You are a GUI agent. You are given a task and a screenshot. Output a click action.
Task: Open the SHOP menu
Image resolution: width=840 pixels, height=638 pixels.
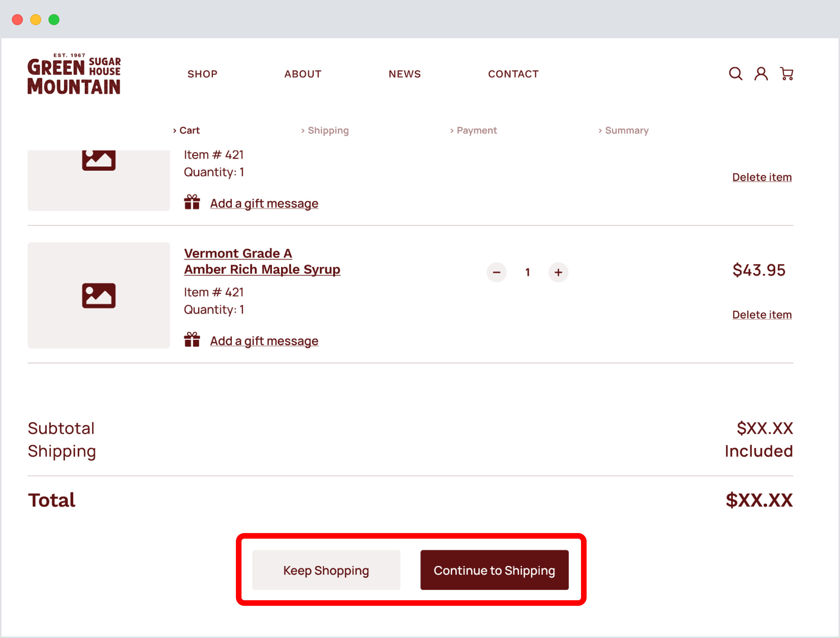[x=203, y=74]
